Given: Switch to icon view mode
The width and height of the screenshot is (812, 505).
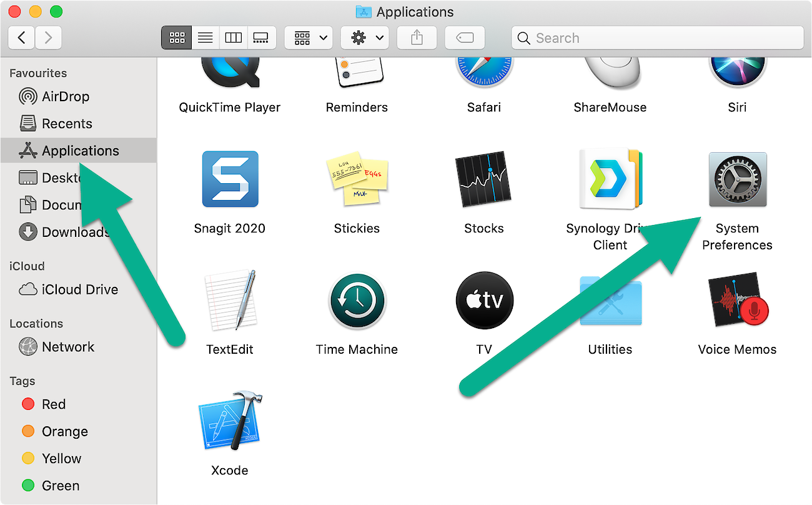Looking at the screenshot, I should coord(177,38).
